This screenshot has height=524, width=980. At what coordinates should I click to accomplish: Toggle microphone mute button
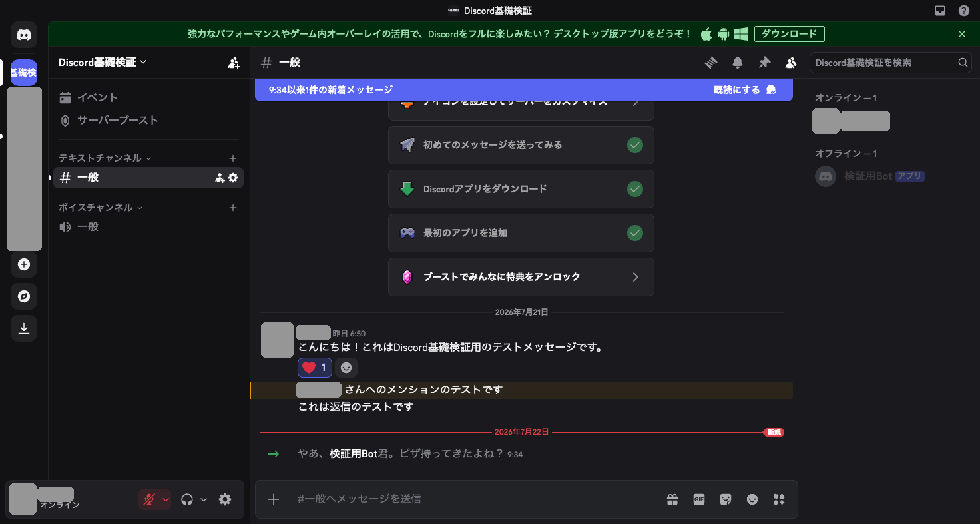pos(149,499)
